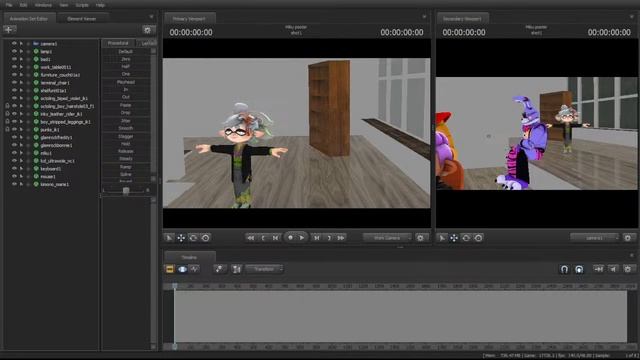640x360 pixels.
Task: Open the Work Camera dropdown
Action: (x=387, y=238)
